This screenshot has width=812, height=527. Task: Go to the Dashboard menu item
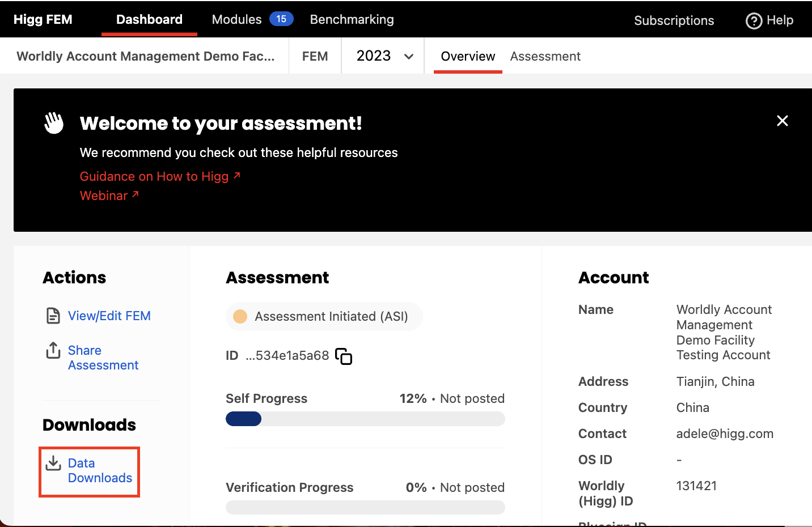coord(149,19)
